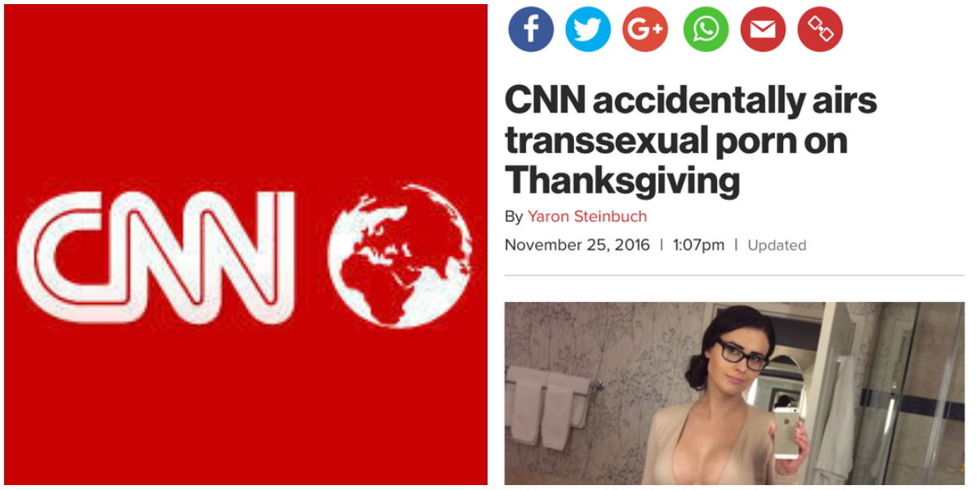Click the Google+ share icon

(645, 29)
